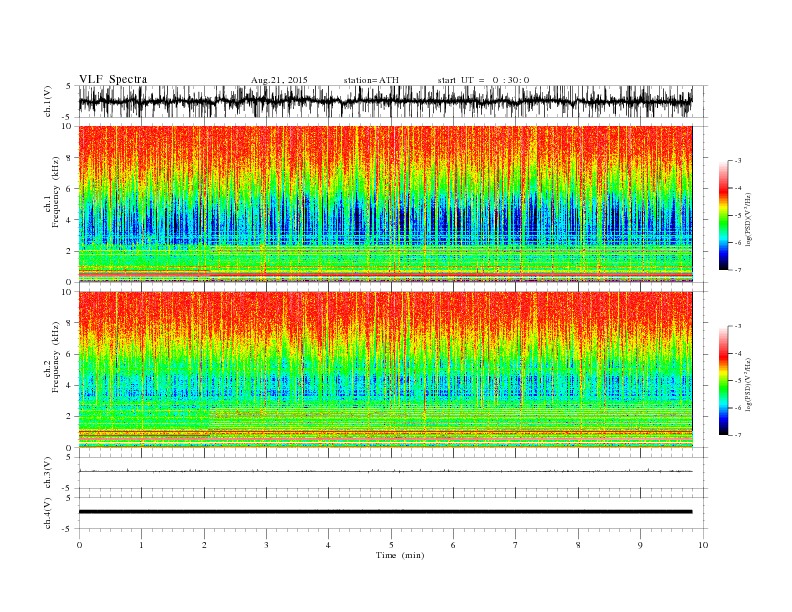The height and width of the screenshot is (612, 792).
Task: Click the "0" tick on the Time axis
Action: pyautogui.click(x=79, y=545)
